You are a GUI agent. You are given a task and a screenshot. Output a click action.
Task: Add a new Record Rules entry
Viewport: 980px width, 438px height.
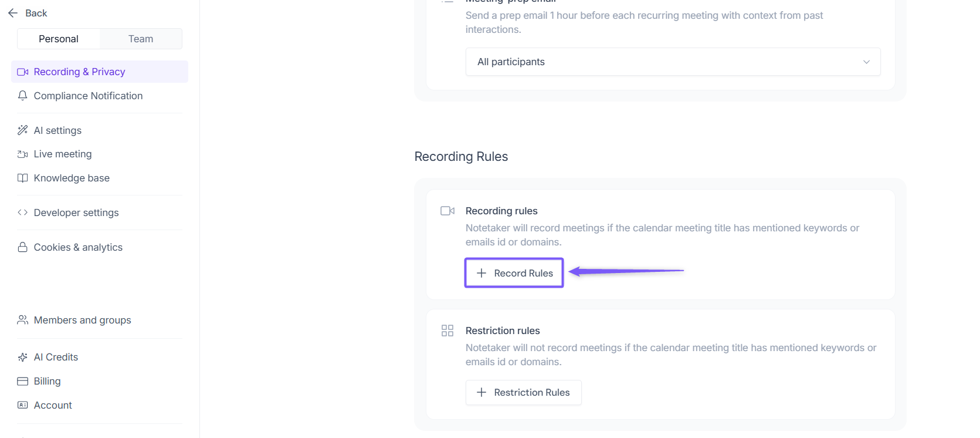[x=514, y=273]
